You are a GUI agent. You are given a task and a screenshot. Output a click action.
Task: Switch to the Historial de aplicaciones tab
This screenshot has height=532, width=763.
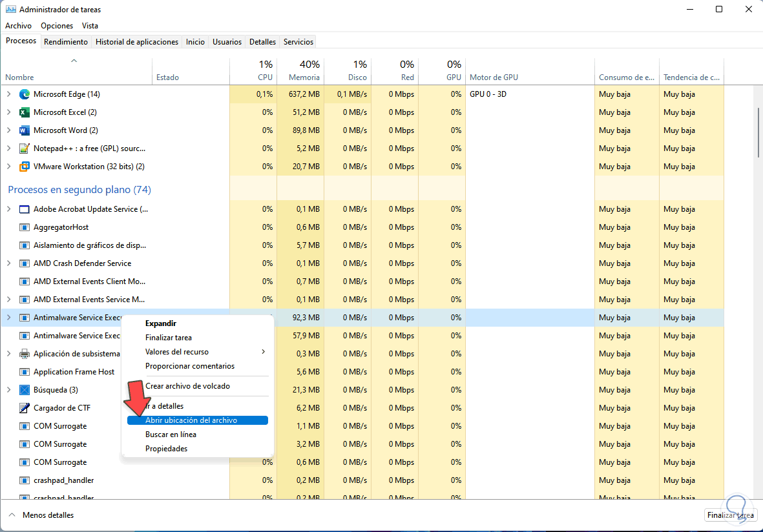click(137, 42)
